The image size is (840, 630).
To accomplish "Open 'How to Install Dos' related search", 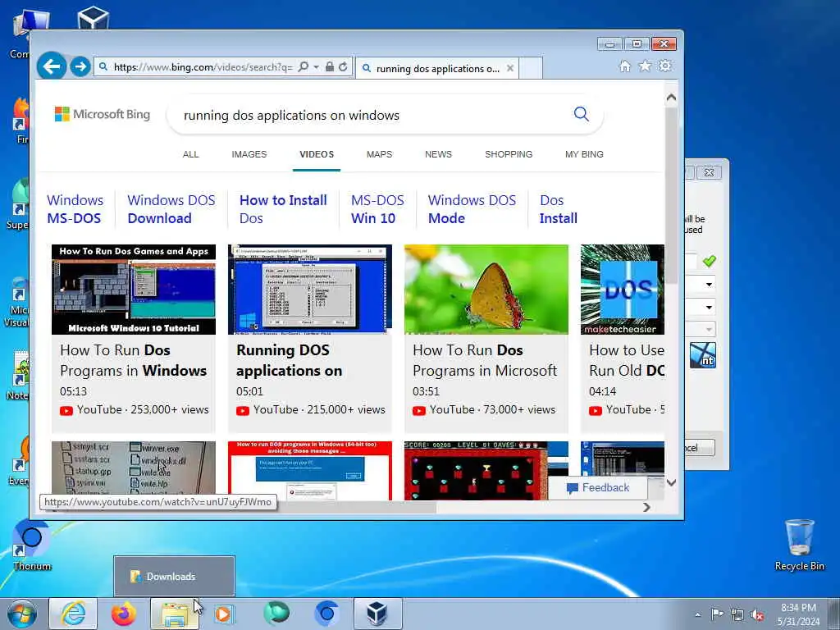I will click(283, 209).
